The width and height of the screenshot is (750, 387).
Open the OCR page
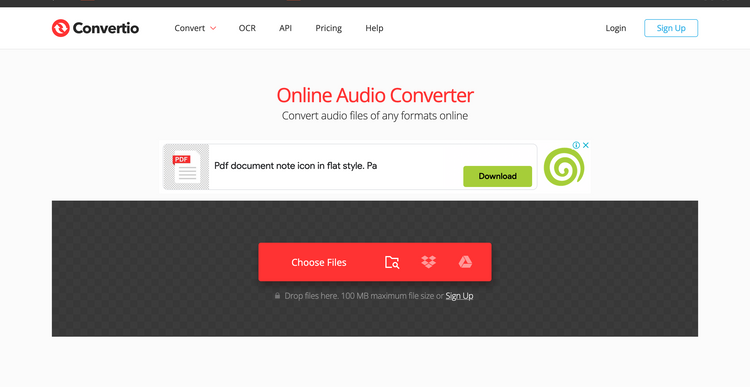pos(247,28)
